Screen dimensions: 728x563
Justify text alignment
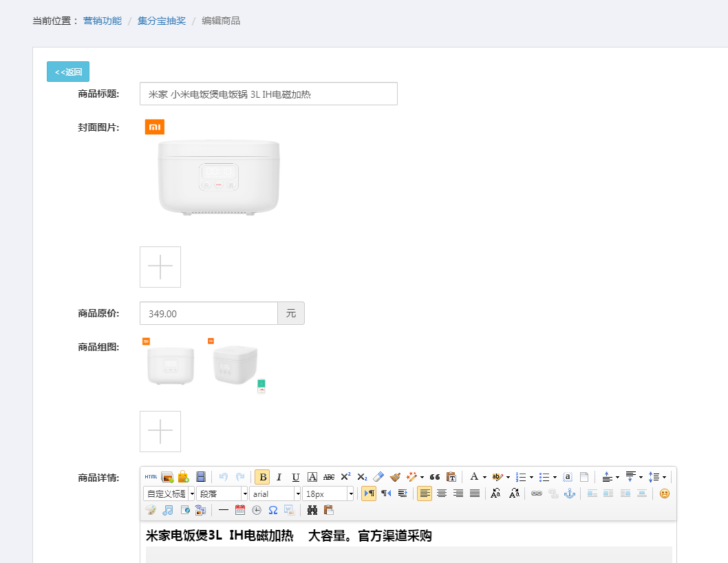coord(475,493)
